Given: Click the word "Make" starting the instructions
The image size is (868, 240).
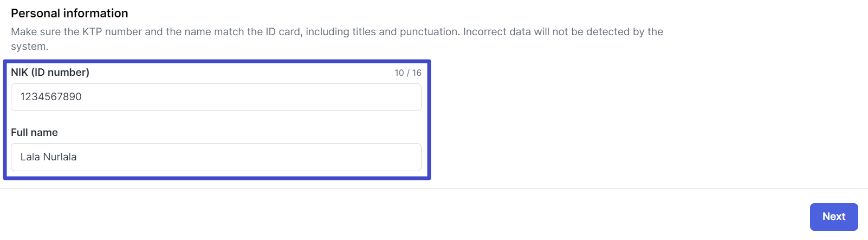Looking at the screenshot, I should coord(23,32).
